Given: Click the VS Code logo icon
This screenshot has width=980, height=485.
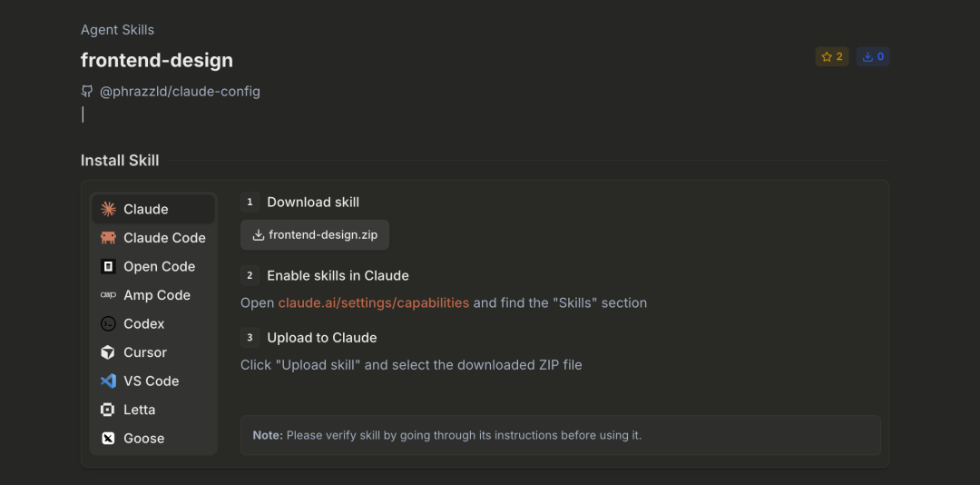Looking at the screenshot, I should coord(108,381).
